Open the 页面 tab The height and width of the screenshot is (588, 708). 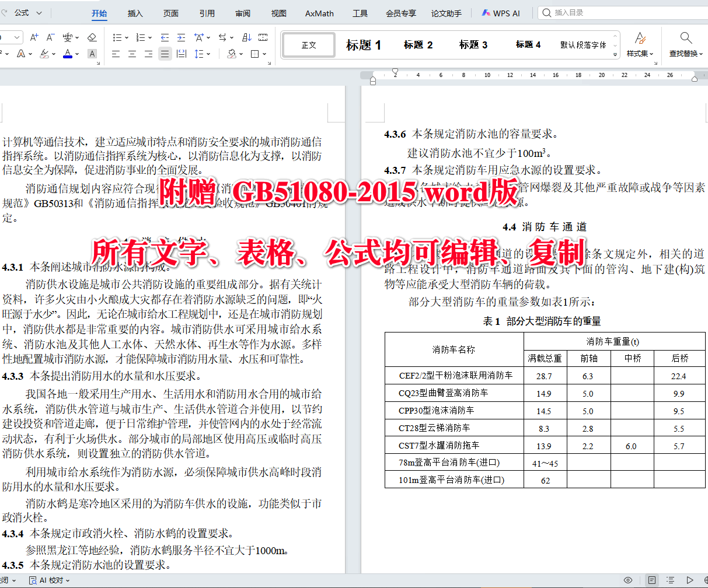170,13
